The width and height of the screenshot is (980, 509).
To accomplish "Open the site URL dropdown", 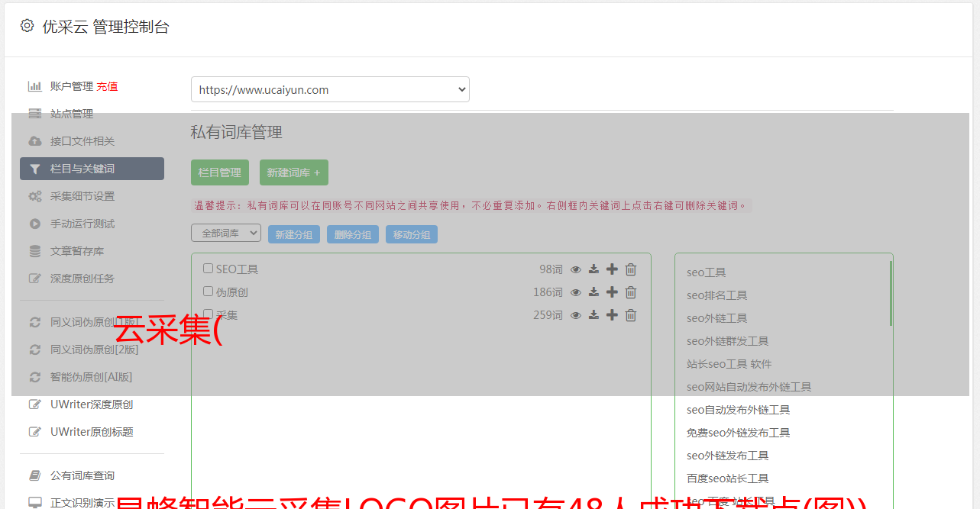I will [x=330, y=89].
